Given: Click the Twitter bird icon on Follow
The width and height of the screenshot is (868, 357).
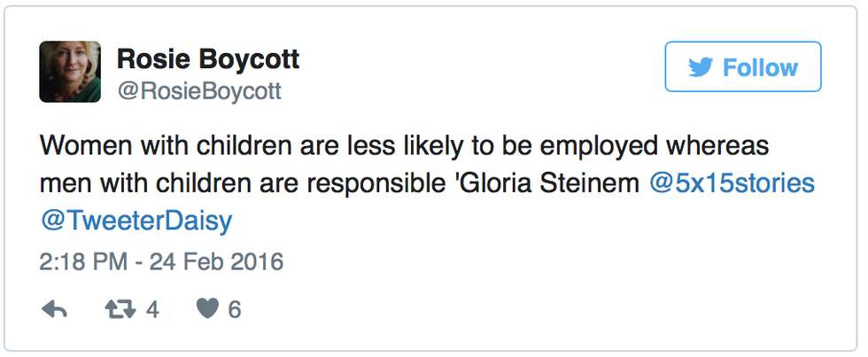Looking at the screenshot, I should (701, 68).
